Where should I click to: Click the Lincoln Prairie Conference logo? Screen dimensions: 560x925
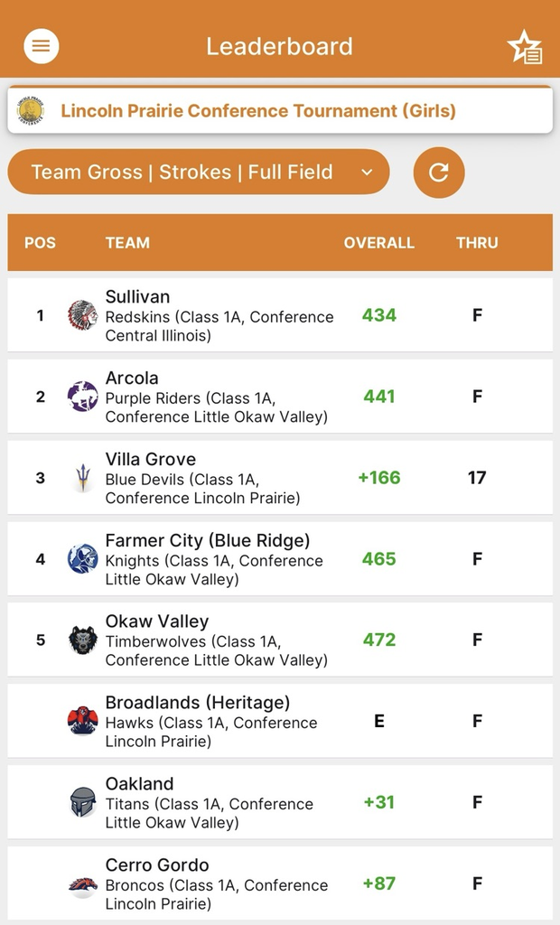click(31, 110)
